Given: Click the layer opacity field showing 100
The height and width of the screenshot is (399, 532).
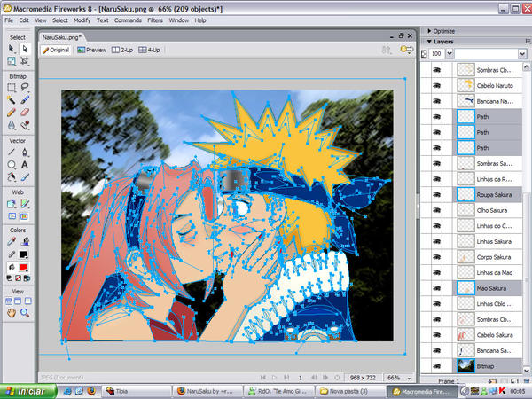Looking at the screenshot, I should coord(436,53).
